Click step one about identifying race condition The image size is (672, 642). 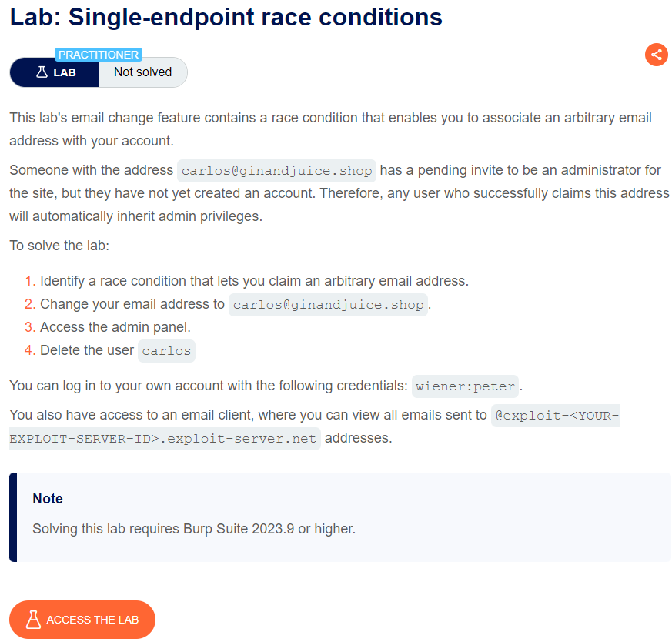pos(254,281)
